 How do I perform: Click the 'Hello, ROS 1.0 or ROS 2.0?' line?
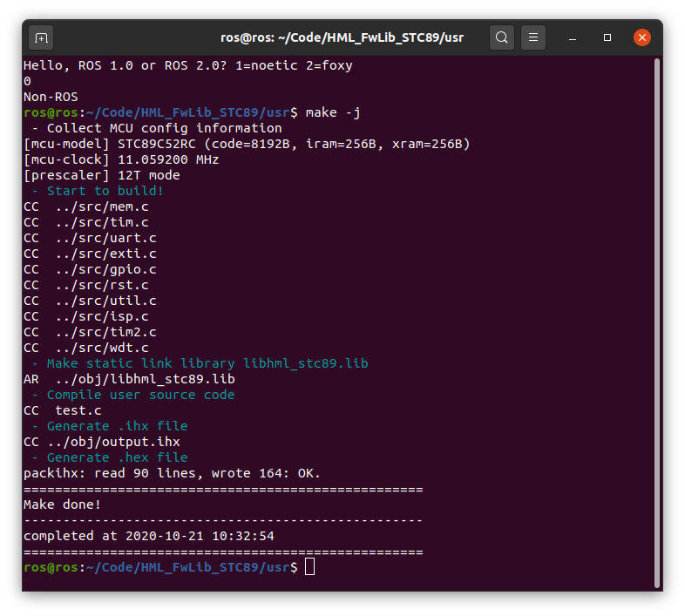coord(188,65)
